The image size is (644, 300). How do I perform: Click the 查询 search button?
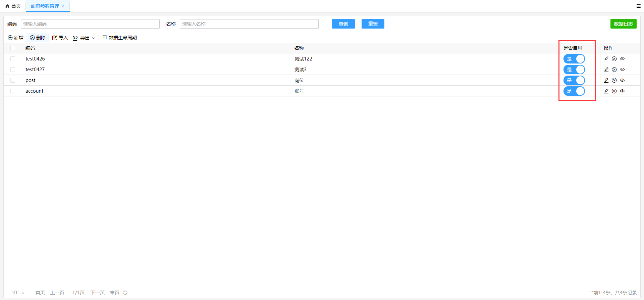343,24
